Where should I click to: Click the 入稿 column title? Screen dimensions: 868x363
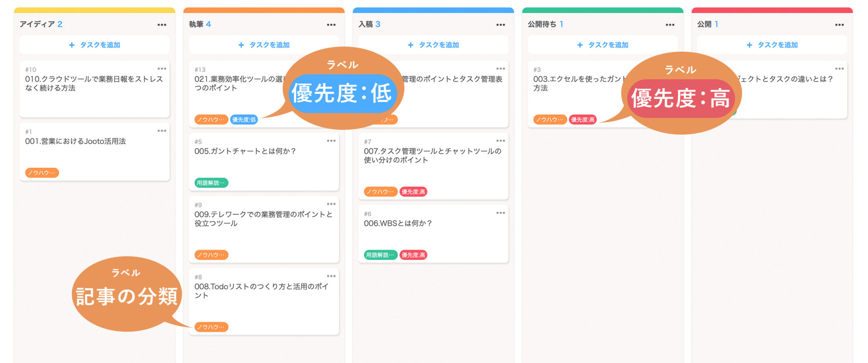(366, 24)
